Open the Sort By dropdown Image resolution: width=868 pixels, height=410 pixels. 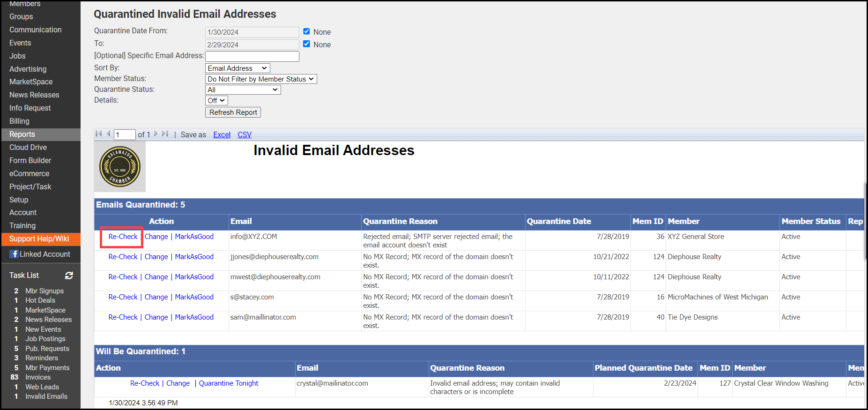point(237,68)
